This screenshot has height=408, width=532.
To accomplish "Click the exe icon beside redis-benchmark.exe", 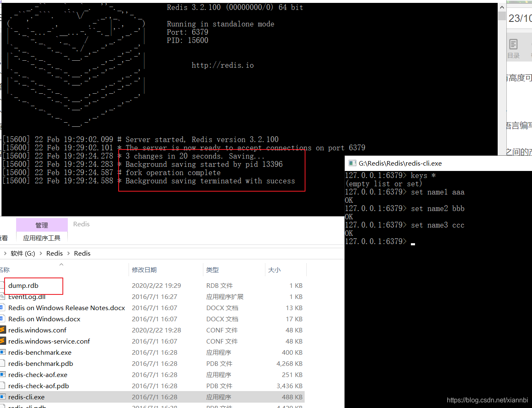I will 2,352.
